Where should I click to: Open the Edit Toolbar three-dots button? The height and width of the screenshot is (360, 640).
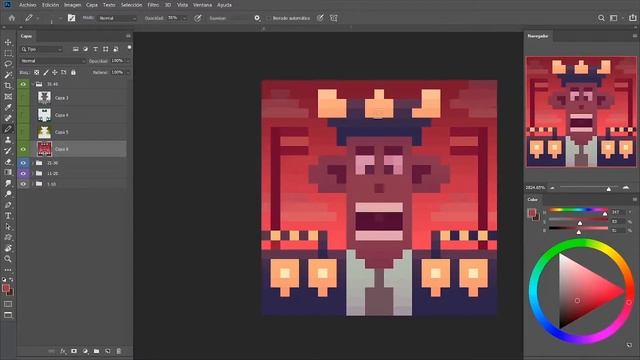coord(8,270)
